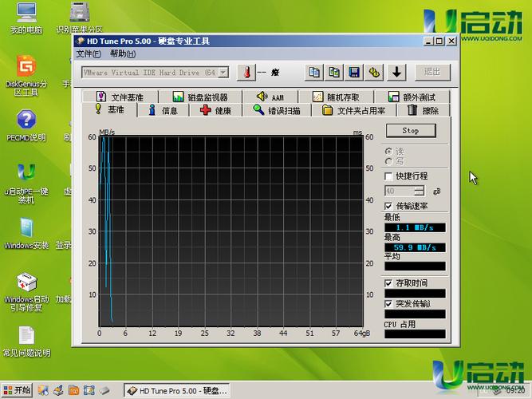Open DiskGenius分区工具 desktop icon

26,76
